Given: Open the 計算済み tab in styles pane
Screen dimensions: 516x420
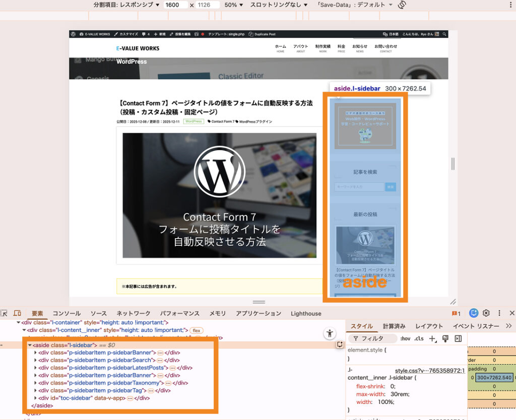Looking at the screenshot, I should 394,326.
